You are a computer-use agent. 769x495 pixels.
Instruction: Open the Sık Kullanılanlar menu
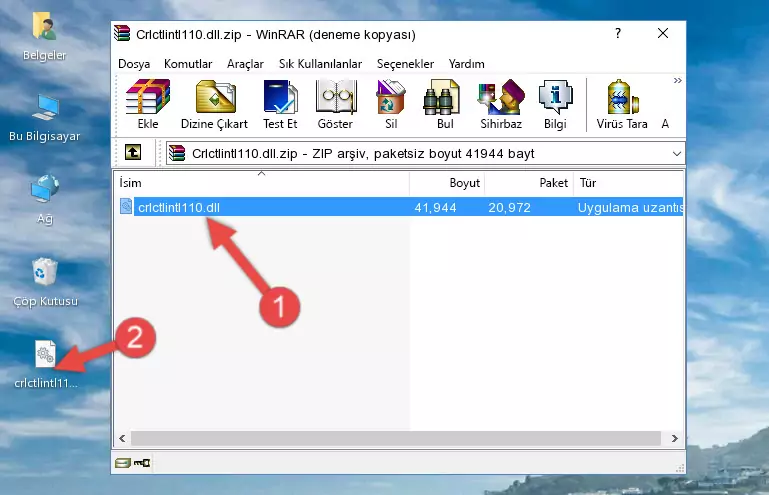[320, 64]
